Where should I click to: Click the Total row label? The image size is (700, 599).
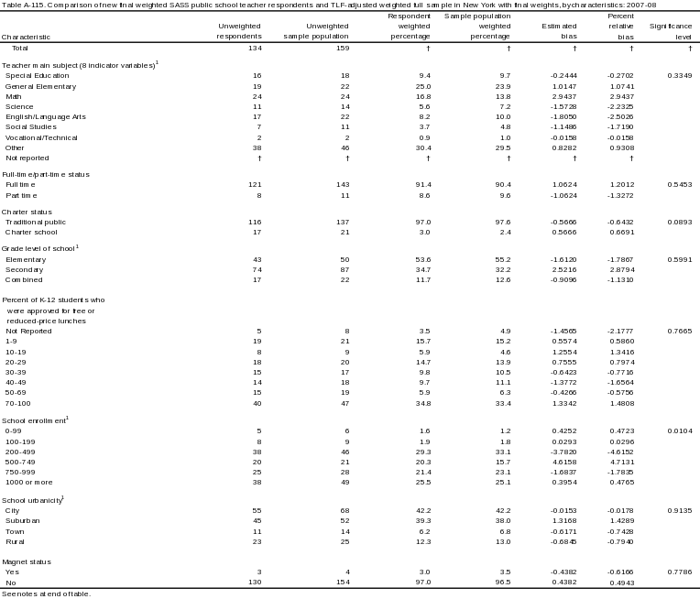(x=19, y=48)
